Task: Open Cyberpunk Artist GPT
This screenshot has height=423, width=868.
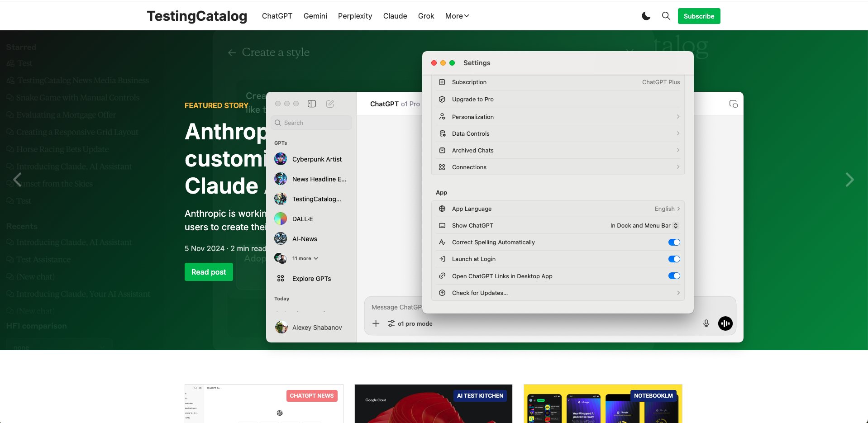Action: tap(311, 159)
